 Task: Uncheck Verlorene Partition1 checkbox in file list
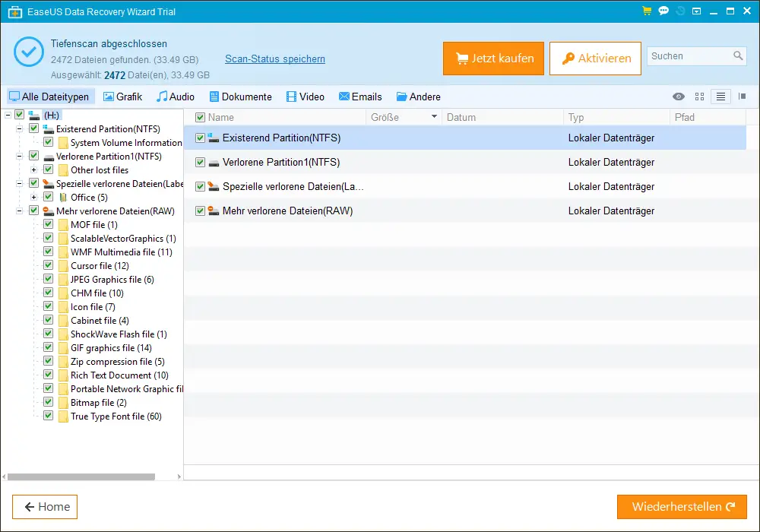click(x=200, y=163)
